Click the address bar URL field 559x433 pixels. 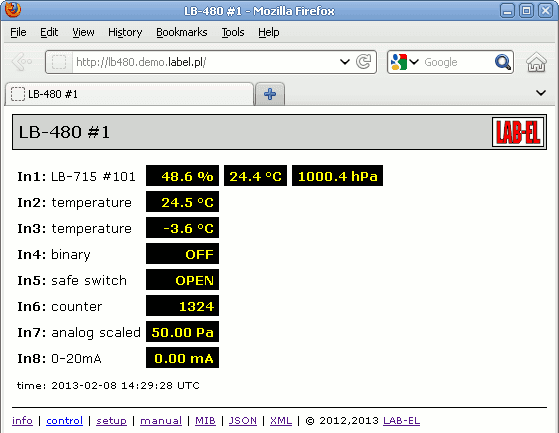pyautogui.click(x=205, y=62)
